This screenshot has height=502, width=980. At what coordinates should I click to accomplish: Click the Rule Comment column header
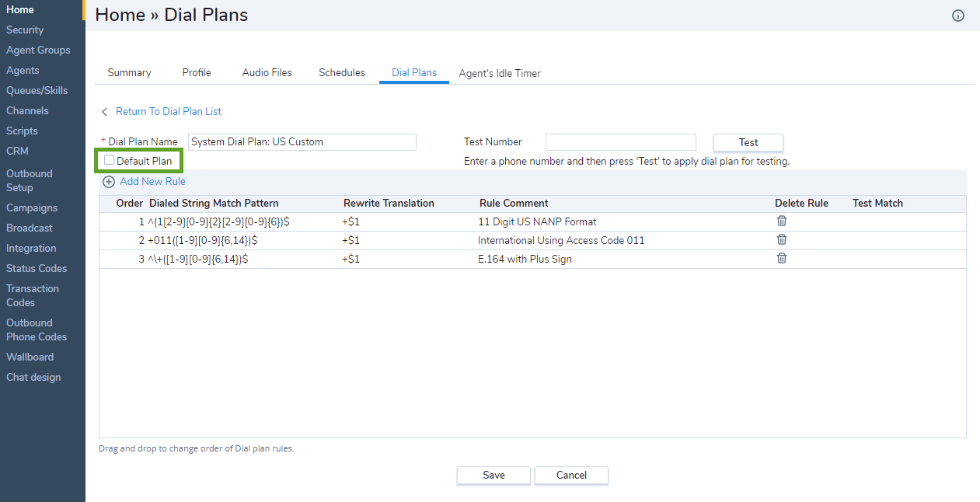click(514, 204)
